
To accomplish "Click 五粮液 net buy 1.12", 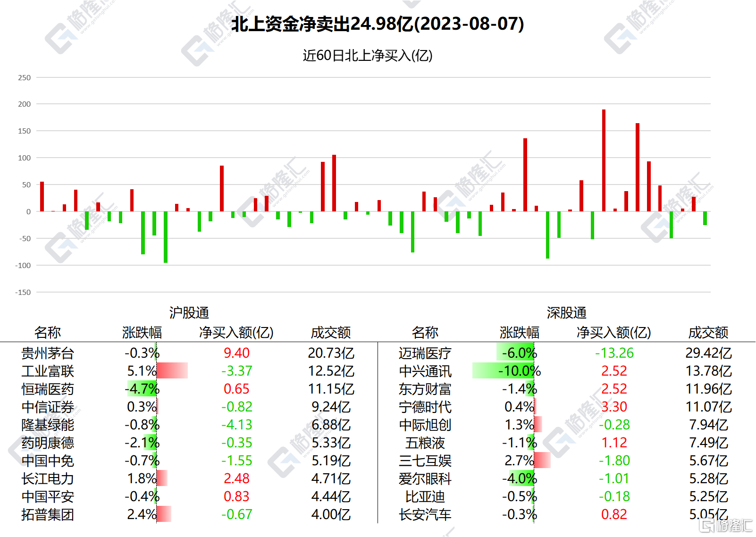I will 614,443.
